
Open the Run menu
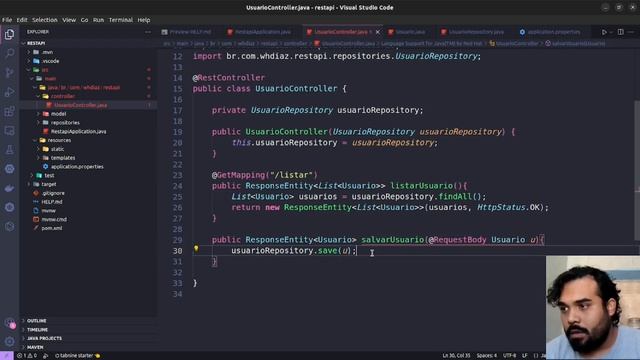coord(98,20)
